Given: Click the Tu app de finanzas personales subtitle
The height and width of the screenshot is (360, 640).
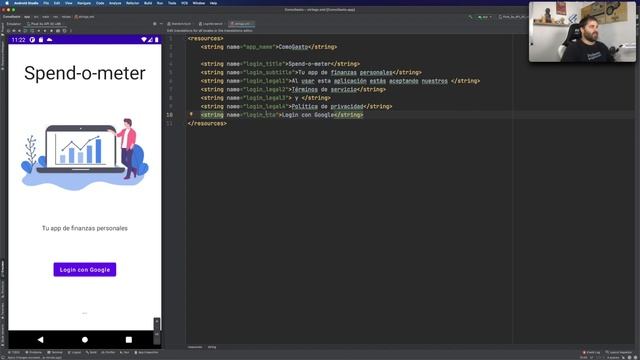Looking at the screenshot, I should pos(84,228).
